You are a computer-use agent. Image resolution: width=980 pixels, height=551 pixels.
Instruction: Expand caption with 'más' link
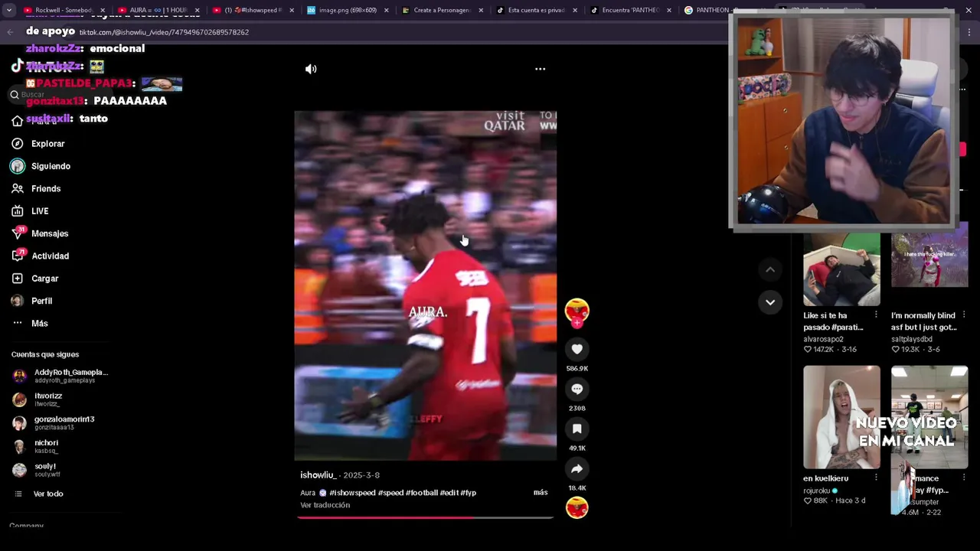541,492
